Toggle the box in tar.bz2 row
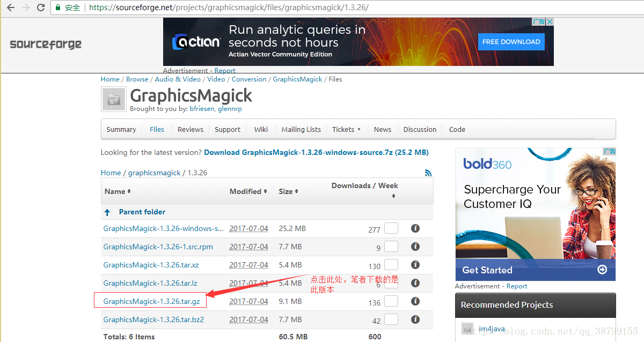Image resolution: width=644 pixels, height=342 pixels. (x=391, y=319)
